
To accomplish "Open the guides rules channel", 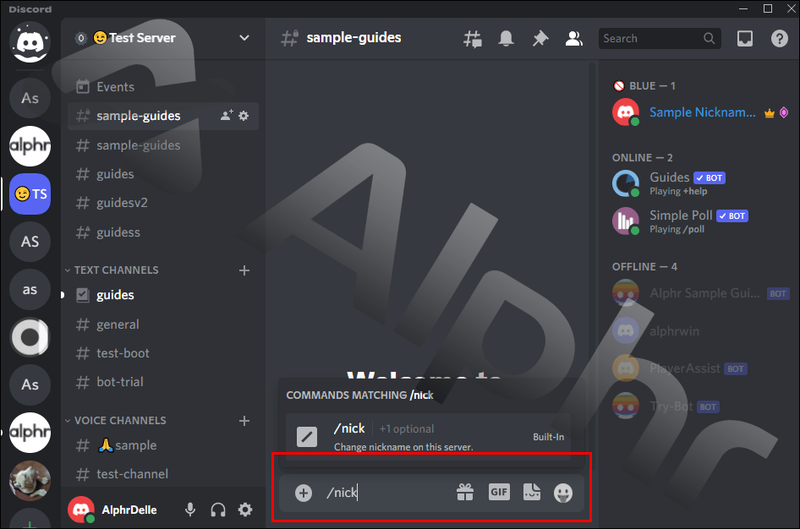I will point(163,295).
